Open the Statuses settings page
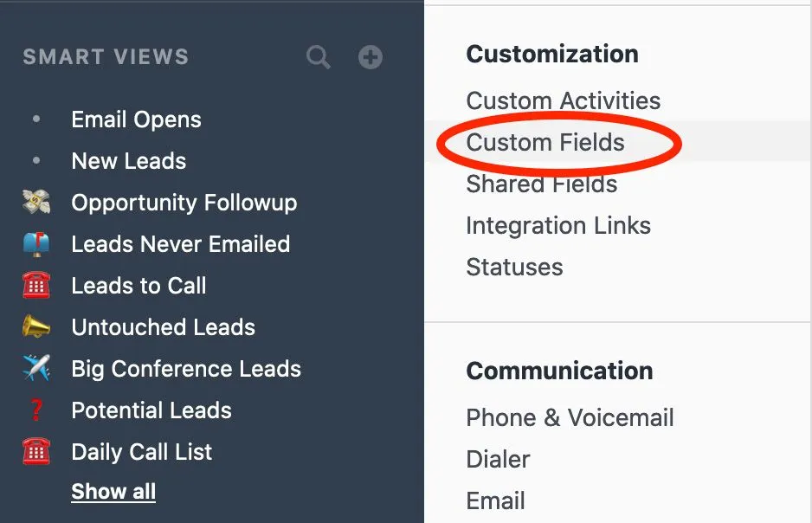Image resolution: width=812 pixels, height=523 pixels. pos(514,267)
